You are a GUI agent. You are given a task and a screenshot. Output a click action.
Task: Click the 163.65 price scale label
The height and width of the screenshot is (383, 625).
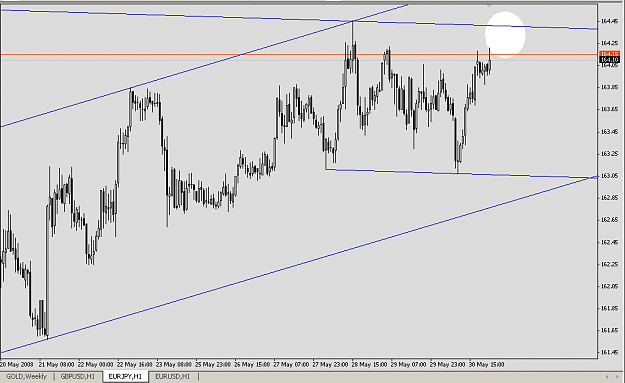[609, 109]
